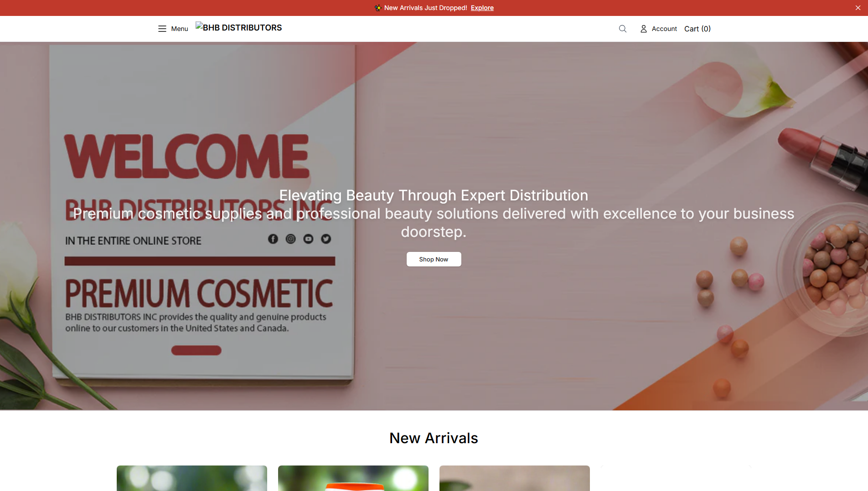This screenshot has width=868, height=491.
Task: Dismiss the announcement bar with X
Action: pyautogui.click(x=858, y=8)
